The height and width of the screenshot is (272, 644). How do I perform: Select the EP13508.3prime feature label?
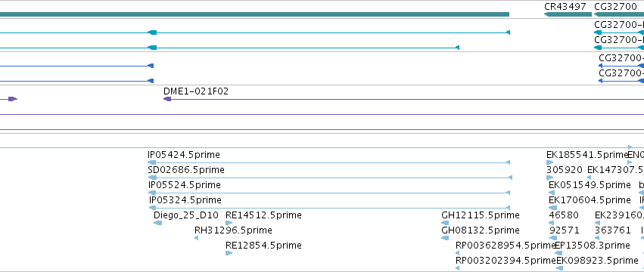593,246
